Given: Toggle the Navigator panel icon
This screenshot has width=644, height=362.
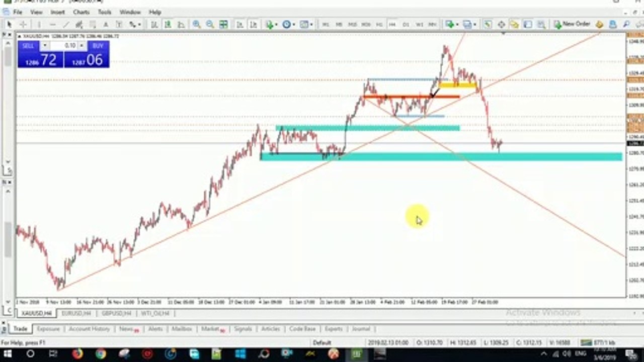Looking at the screenshot, I should (514, 24).
